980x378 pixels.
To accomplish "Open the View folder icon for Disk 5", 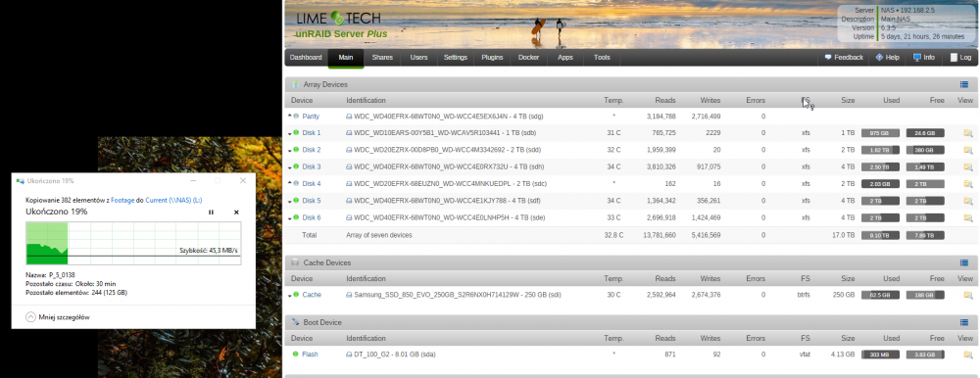I will 968,201.
